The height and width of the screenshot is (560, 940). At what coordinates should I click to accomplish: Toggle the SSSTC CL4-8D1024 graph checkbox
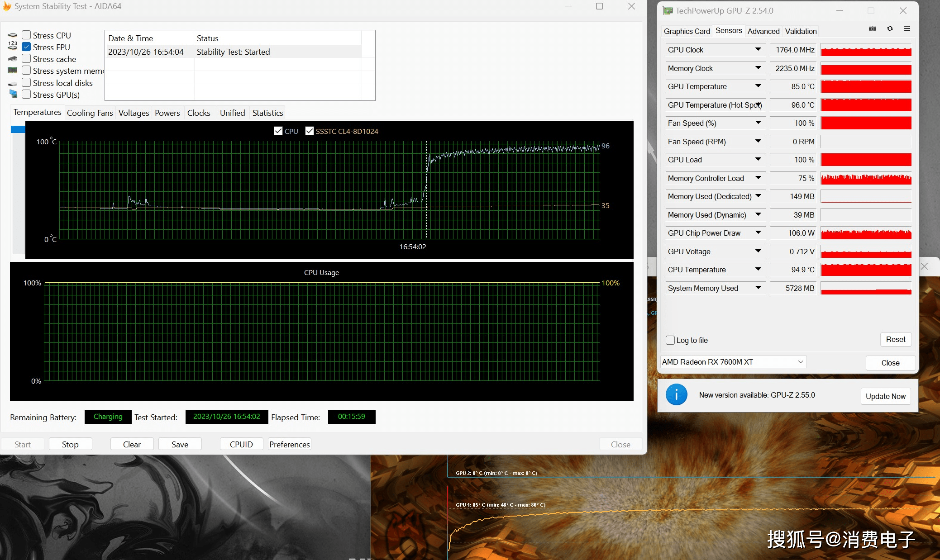[x=310, y=131]
